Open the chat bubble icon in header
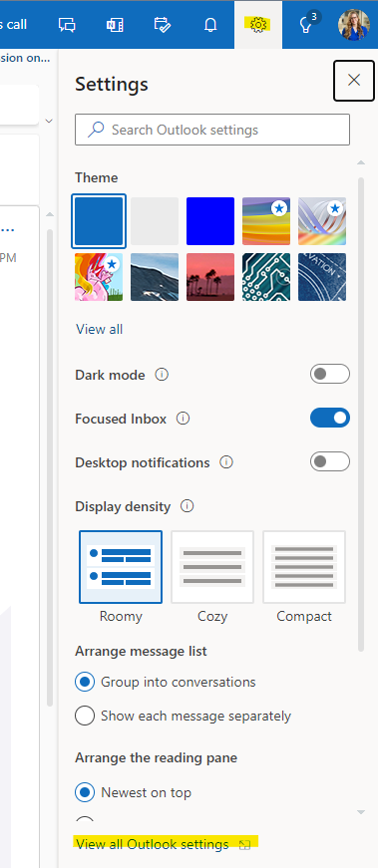Viewport: 378px width, 868px height. [67, 25]
